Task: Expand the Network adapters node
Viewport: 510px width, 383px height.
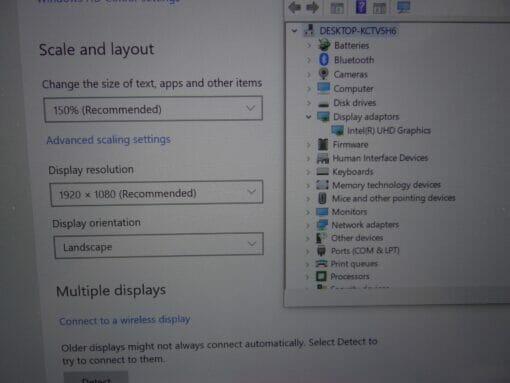Action: click(308, 225)
